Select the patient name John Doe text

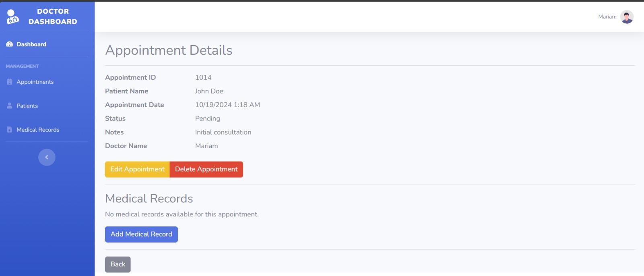click(x=209, y=91)
